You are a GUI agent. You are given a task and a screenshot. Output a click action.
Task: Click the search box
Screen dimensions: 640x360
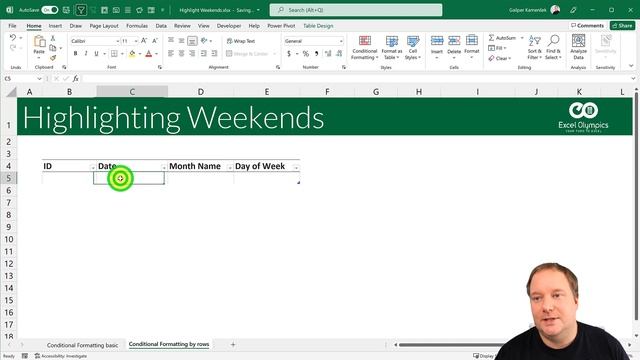(356, 10)
